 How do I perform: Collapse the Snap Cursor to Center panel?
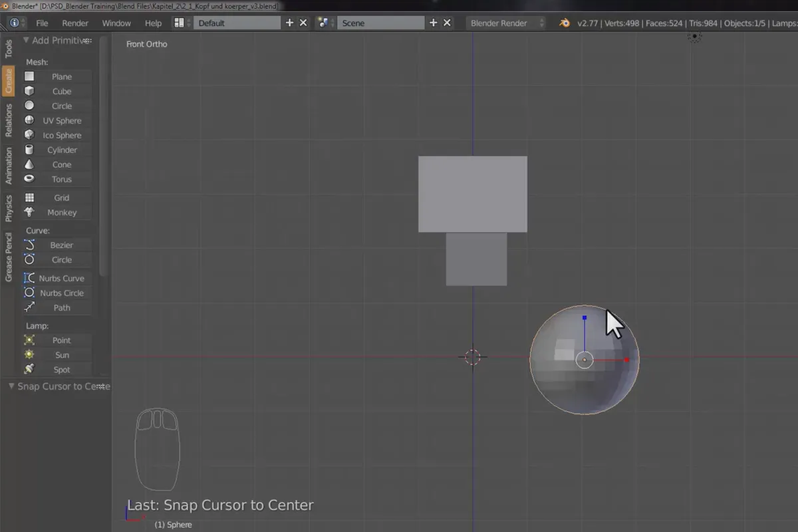(11, 386)
